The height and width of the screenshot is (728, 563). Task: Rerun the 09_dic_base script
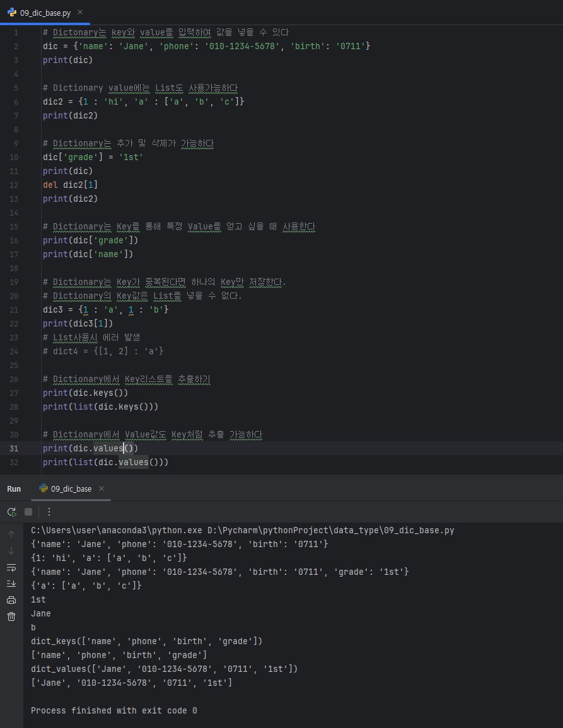(11, 512)
